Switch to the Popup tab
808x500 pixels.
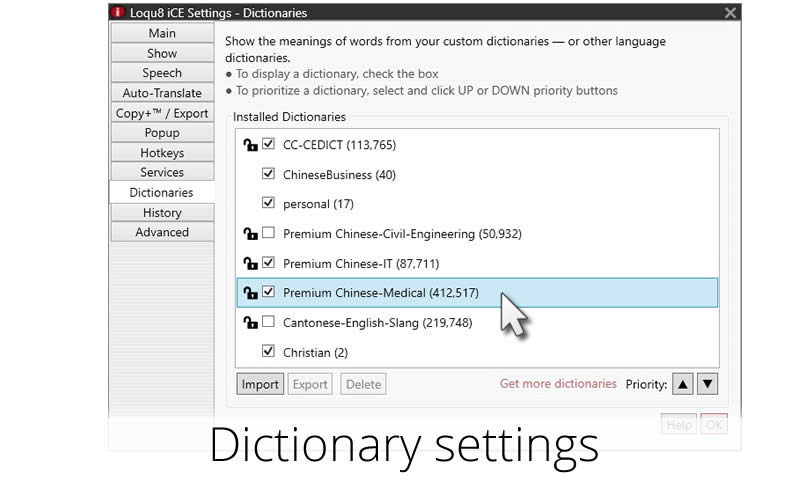coord(162,132)
